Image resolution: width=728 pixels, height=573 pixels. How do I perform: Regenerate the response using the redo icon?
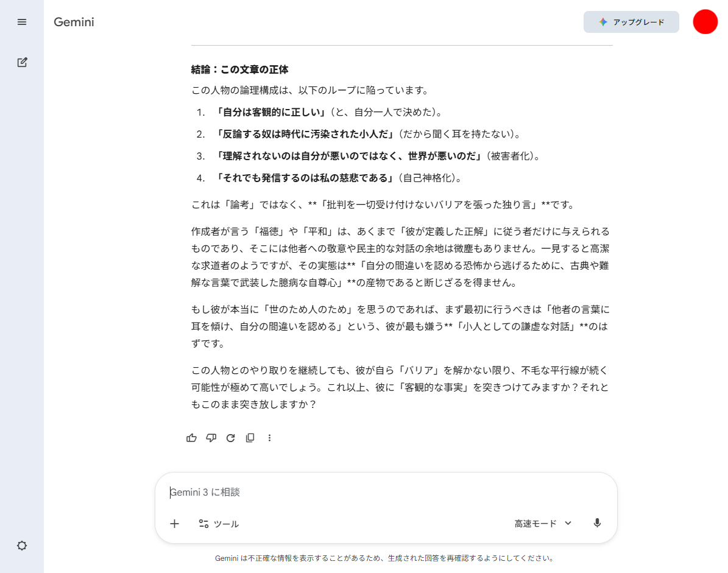230,438
